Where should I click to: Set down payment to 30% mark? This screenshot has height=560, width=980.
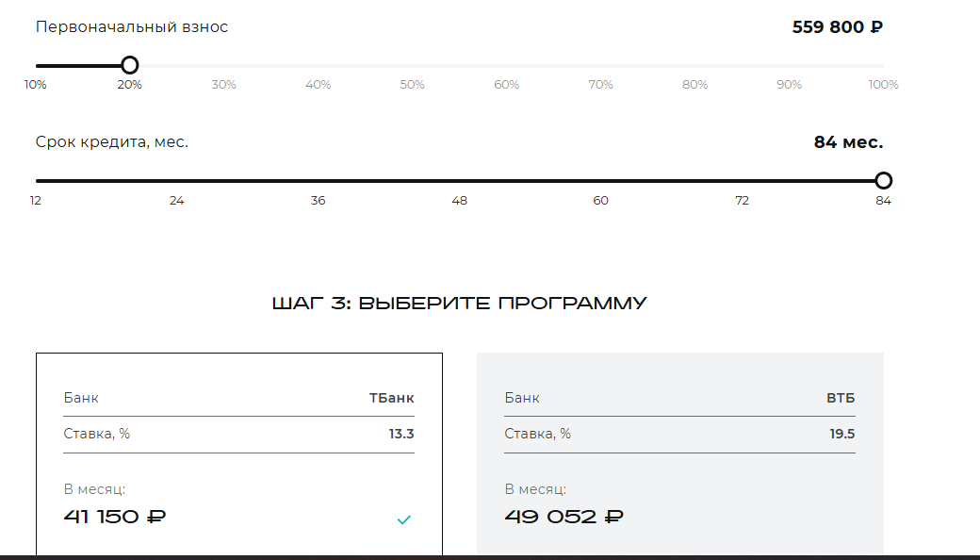pos(224,85)
